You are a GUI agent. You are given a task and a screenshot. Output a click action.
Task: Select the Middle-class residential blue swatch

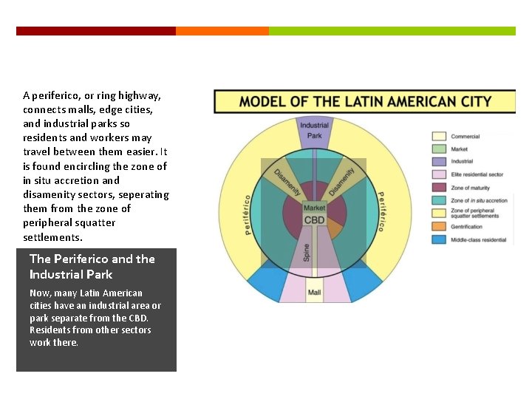click(439, 239)
